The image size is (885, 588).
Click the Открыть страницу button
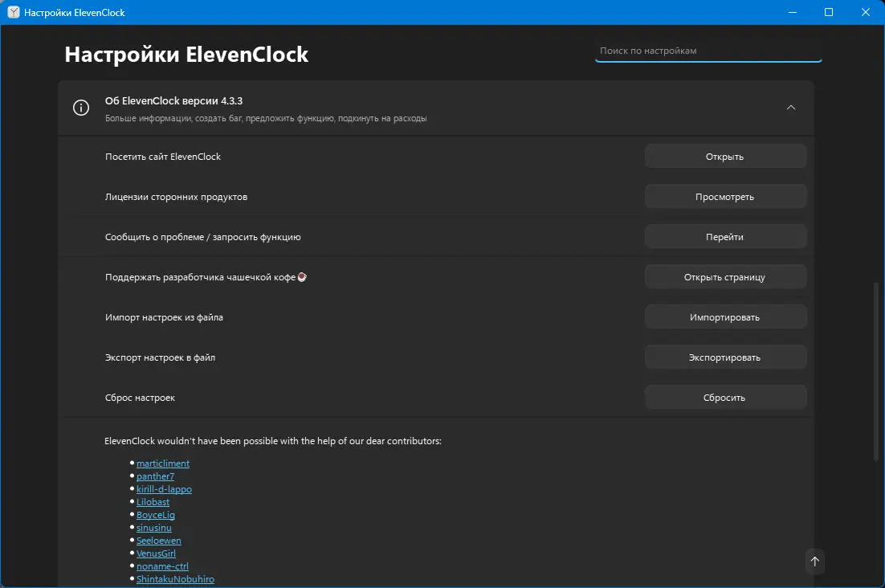(725, 277)
